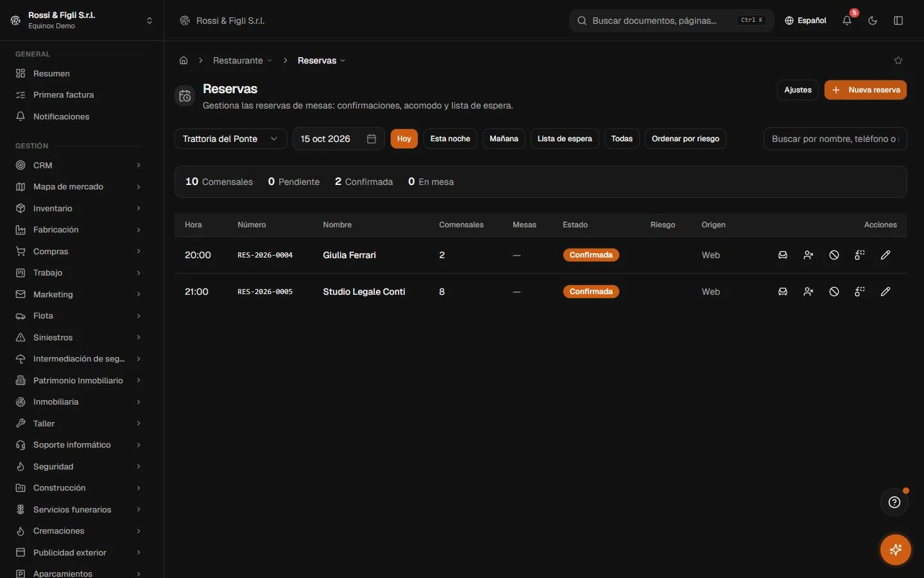Edit the Studio Legale Conti reservation with the pencil

pyautogui.click(x=886, y=292)
